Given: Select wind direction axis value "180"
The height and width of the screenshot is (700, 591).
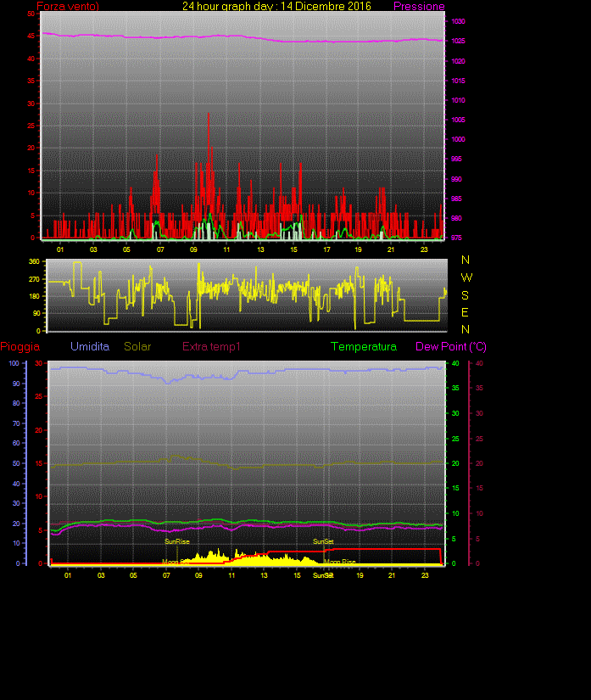Looking at the screenshot, I should pyautogui.click(x=35, y=296).
